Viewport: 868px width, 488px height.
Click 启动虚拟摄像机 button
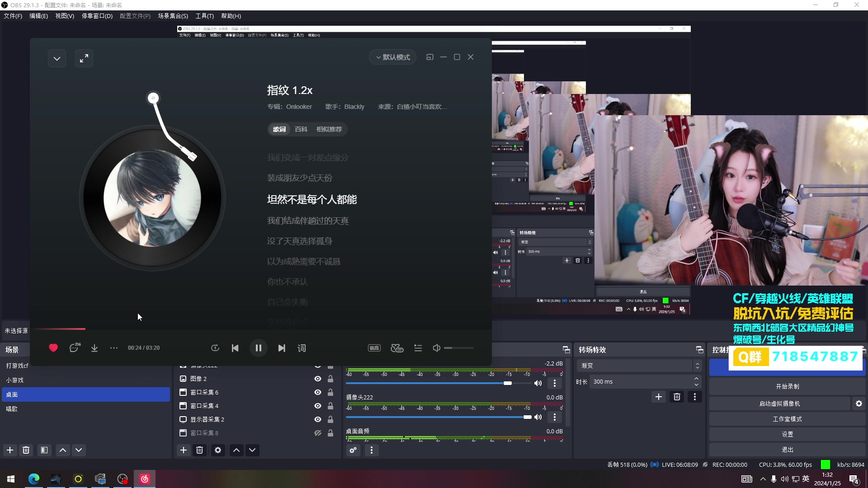[x=780, y=404]
